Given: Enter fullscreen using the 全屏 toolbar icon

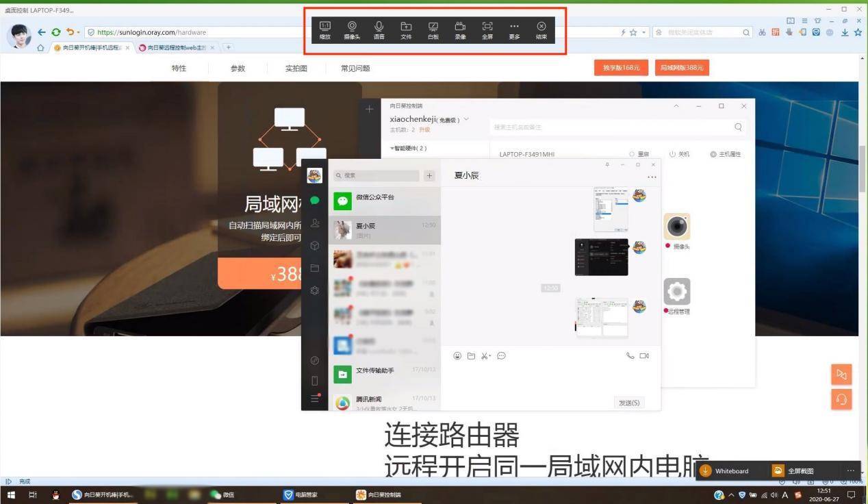Looking at the screenshot, I should click(x=487, y=31).
